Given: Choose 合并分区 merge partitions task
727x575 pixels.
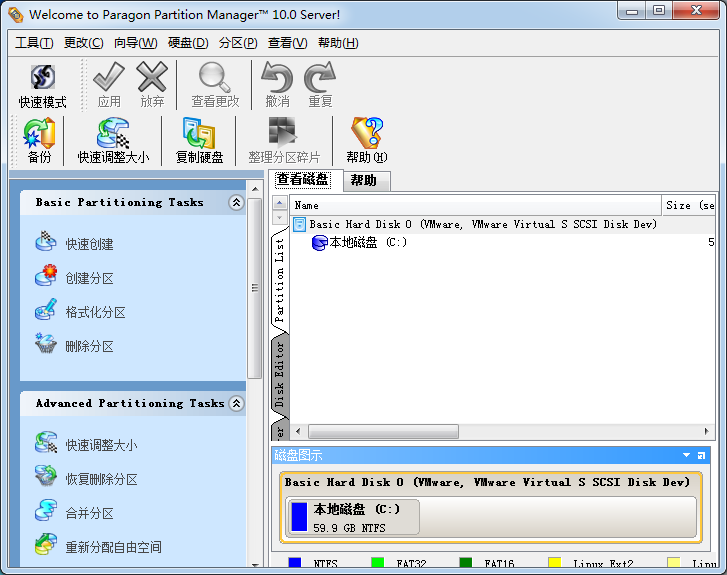Looking at the screenshot, I should pos(74,512).
